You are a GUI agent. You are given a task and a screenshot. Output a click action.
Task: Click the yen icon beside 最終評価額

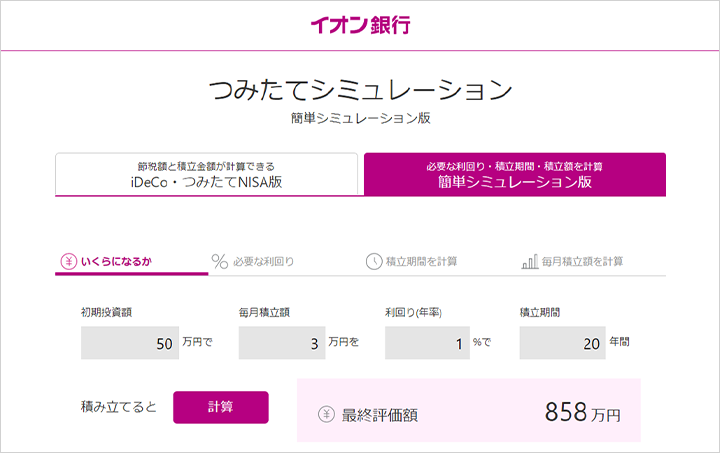pyautogui.click(x=326, y=414)
